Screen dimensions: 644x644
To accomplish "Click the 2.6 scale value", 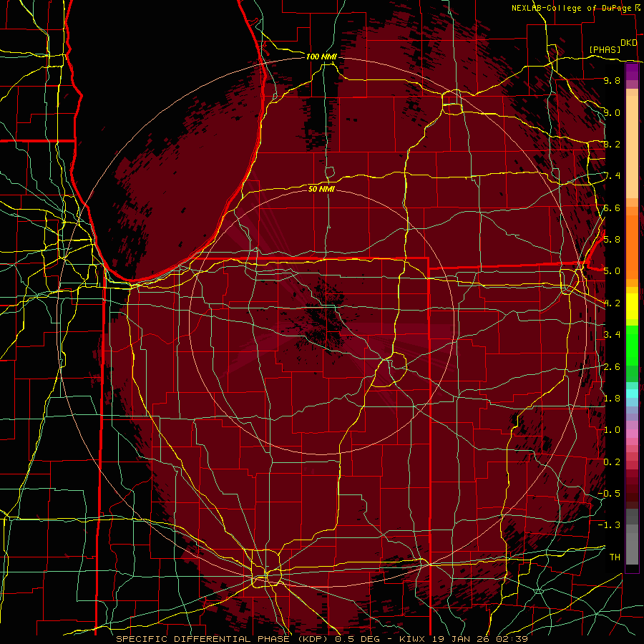I will 612,367.
